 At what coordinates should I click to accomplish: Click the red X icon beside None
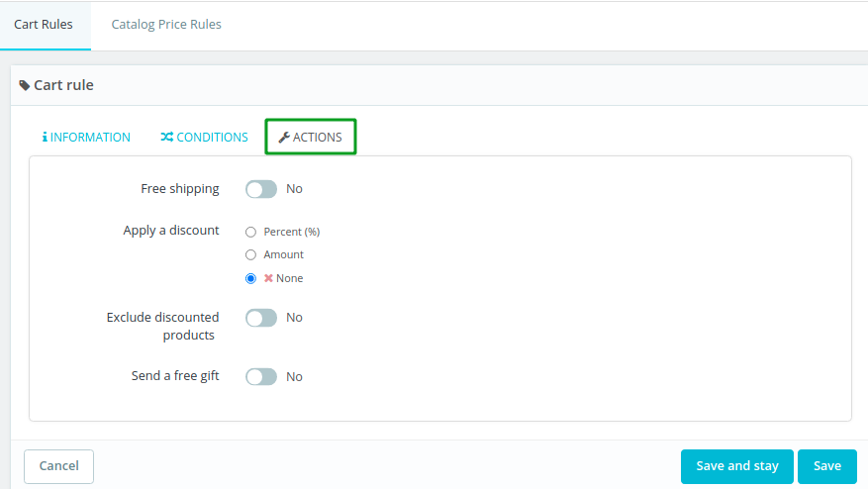tap(268, 278)
